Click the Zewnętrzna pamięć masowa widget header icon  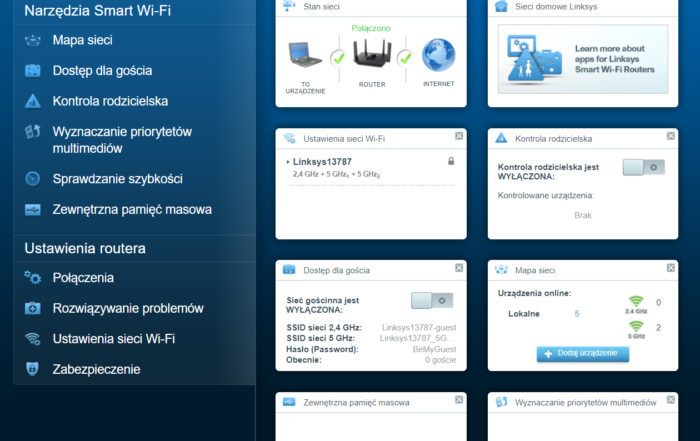click(289, 402)
